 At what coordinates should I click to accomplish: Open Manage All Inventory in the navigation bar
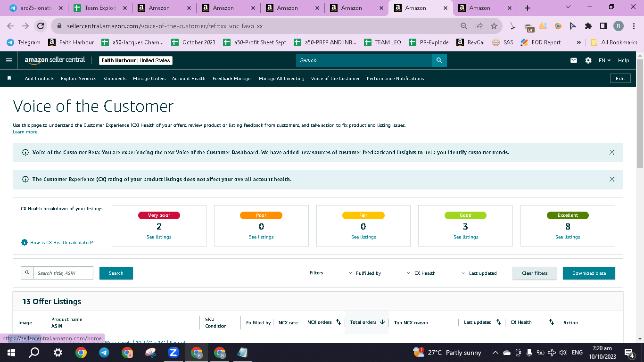tap(281, 79)
